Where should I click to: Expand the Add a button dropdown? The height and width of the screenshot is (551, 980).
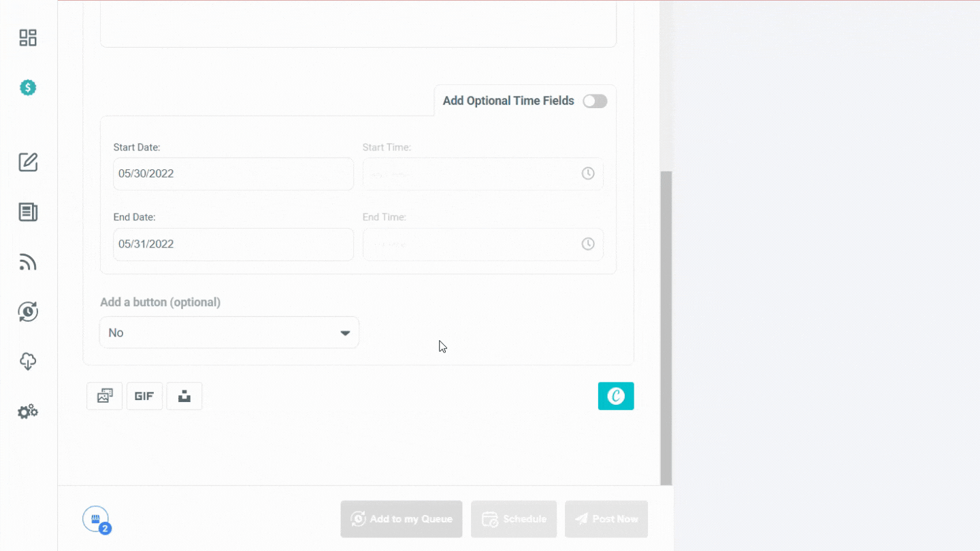[x=229, y=333]
